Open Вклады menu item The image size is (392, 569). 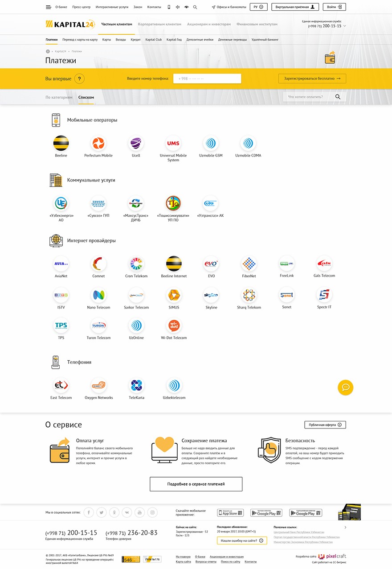pyautogui.click(x=121, y=40)
